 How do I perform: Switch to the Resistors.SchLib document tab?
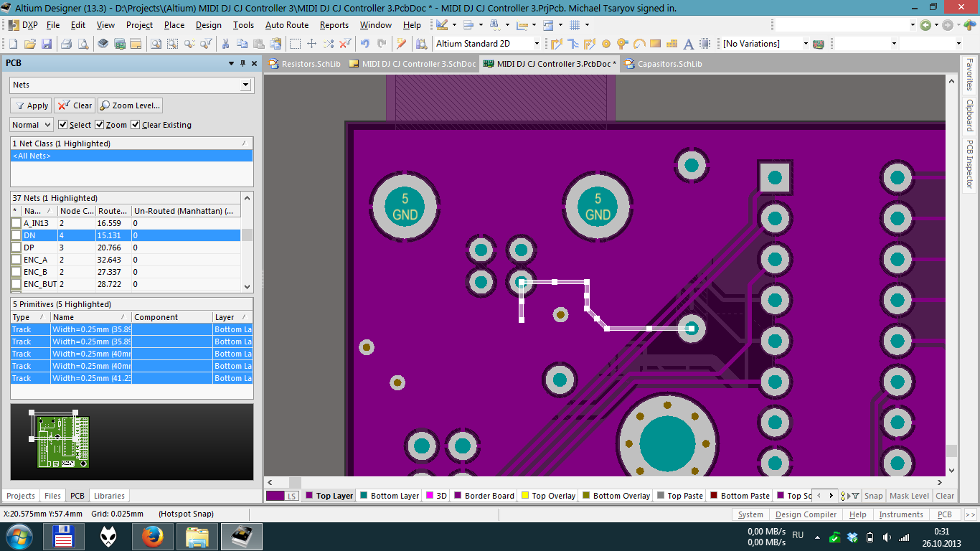pyautogui.click(x=305, y=64)
